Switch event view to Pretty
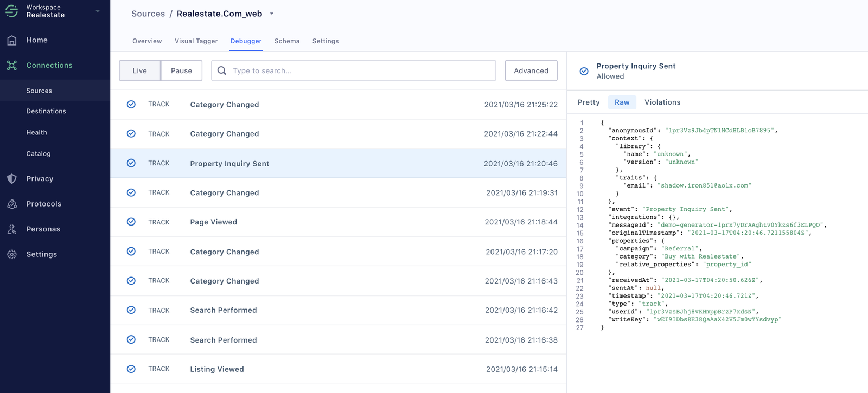The image size is (868, 393). [589, 102]
